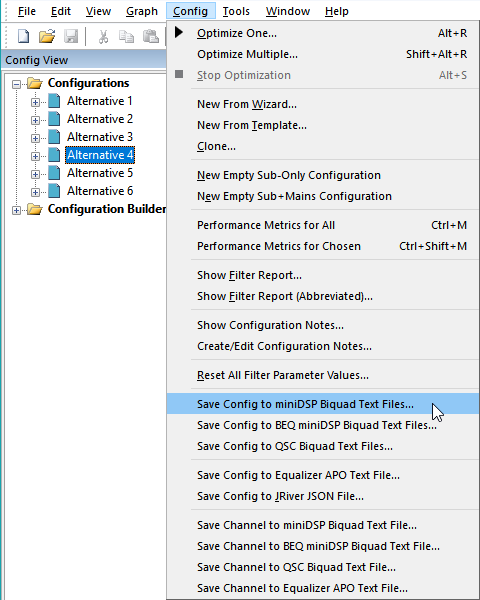480x600 pixels.
Task: Choose the Clone menu entry
Action: (x=323, y=147)
